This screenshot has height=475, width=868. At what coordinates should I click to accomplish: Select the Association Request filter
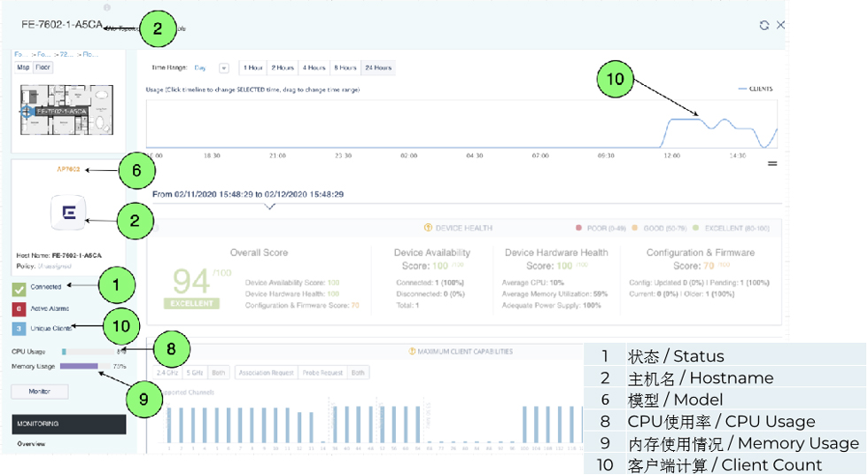click(267, 372)
